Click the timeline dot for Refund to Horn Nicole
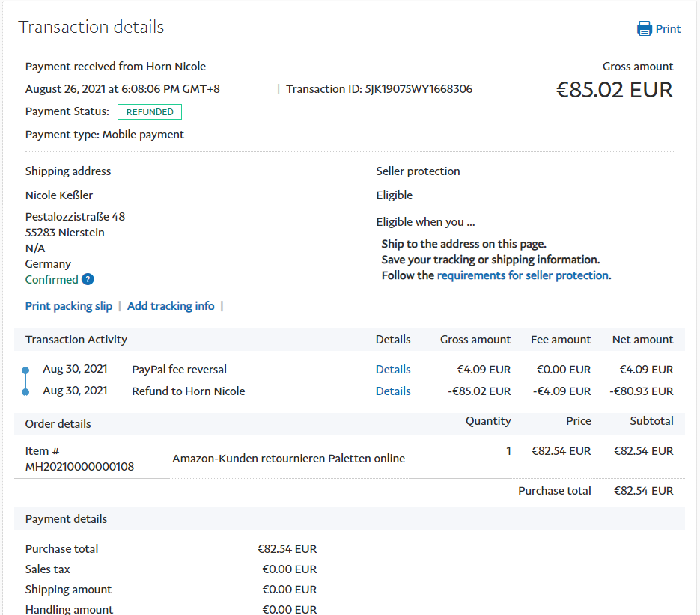This screenshot has height=615, width=700. point(25,391)
